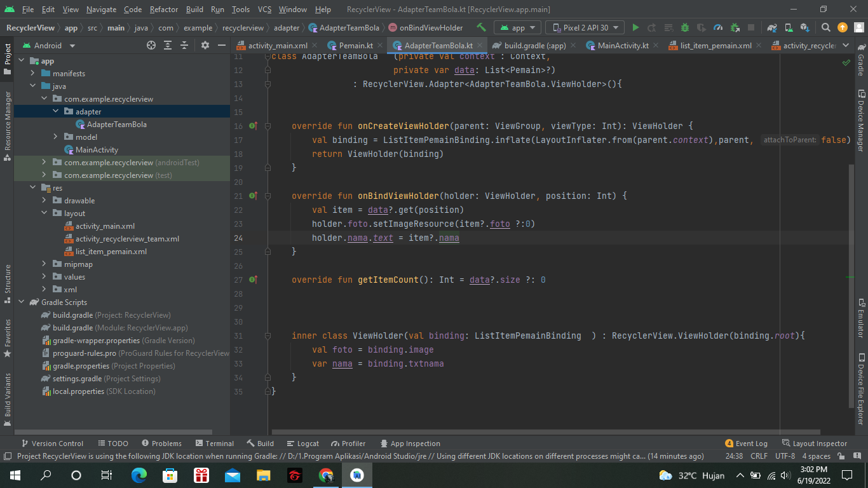868x488 pixels.
Task: Open the Layout Inspector
Action: point(815,444)
